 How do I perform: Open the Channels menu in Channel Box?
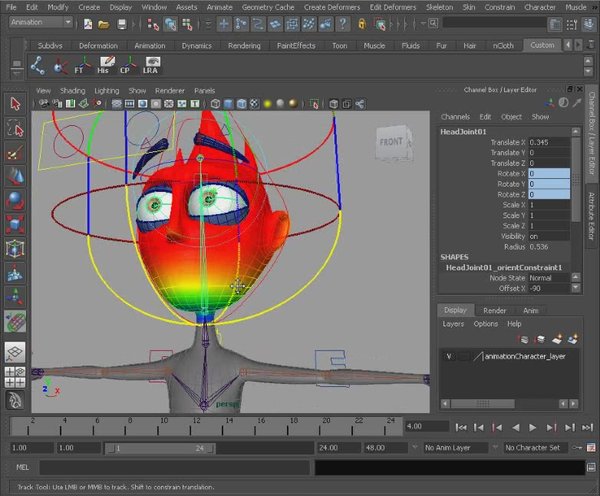pyautogui.click(x=456, y=117)
